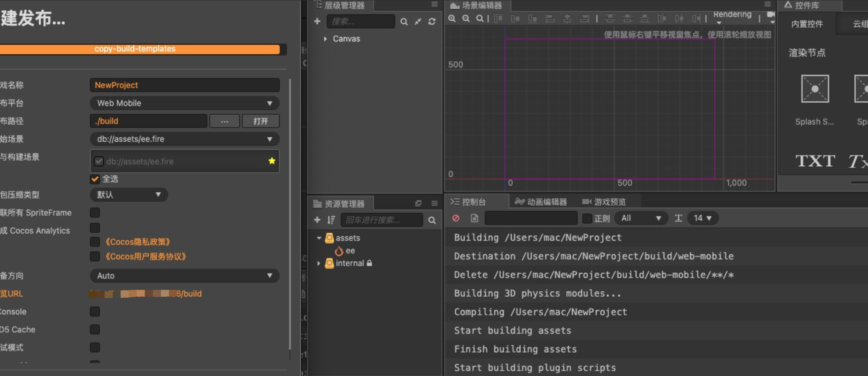Select the Splash Sprite node icon
The width and height of the screenshot is (868, 376).
point(815,89)
